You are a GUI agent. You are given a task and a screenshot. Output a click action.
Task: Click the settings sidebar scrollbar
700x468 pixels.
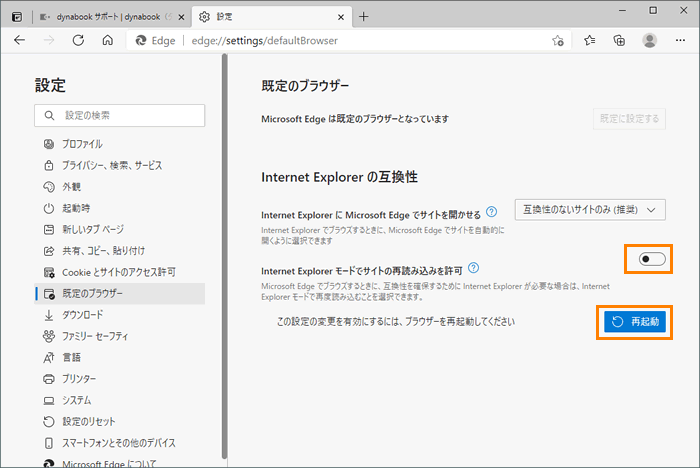click(225, 257)
